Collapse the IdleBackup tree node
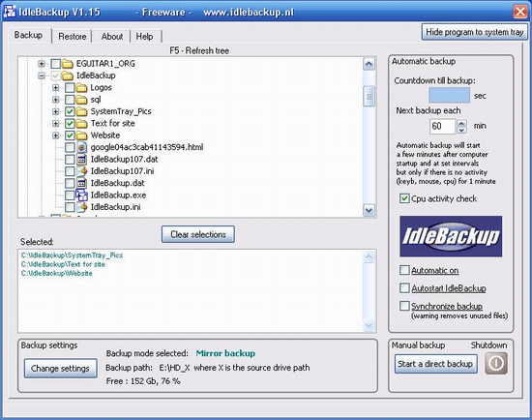 click(42, 75)
